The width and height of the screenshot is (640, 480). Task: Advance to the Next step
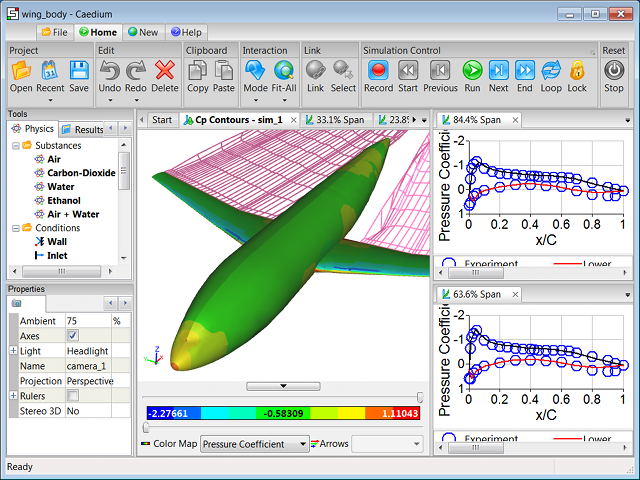499,76
